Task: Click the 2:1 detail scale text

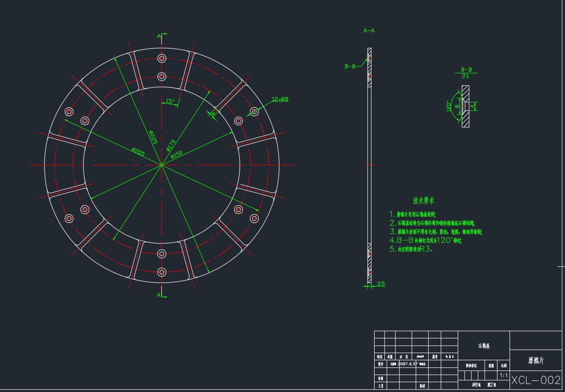Action: point(466,76)
